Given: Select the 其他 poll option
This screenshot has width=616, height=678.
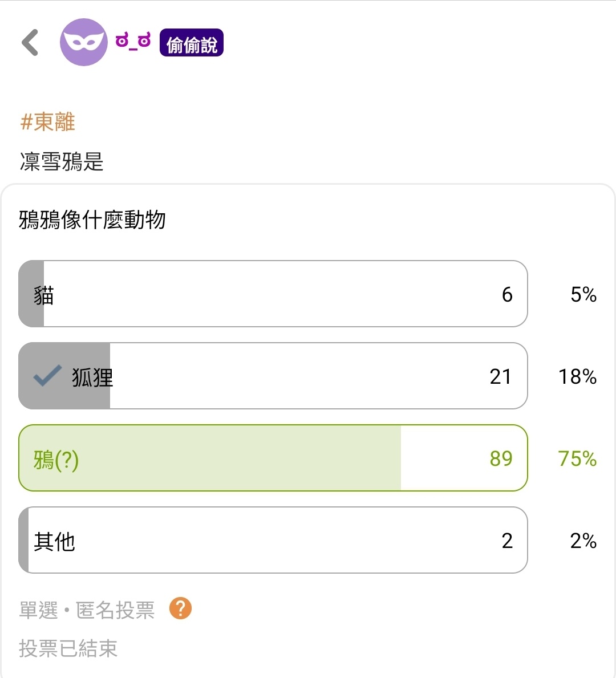Looking at the screenshot, I should [x=273, y=540].
